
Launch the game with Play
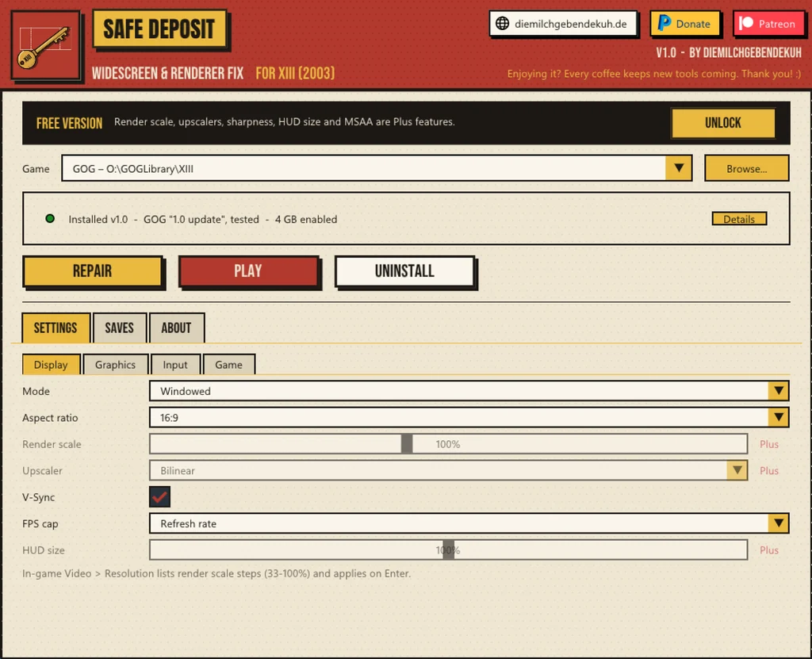pos(248,271)
